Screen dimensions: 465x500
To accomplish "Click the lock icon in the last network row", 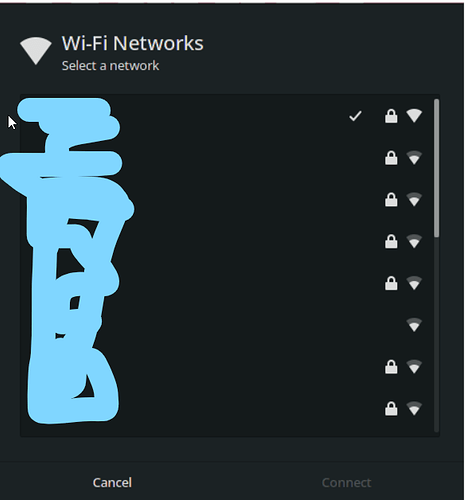I will [391, 409].
